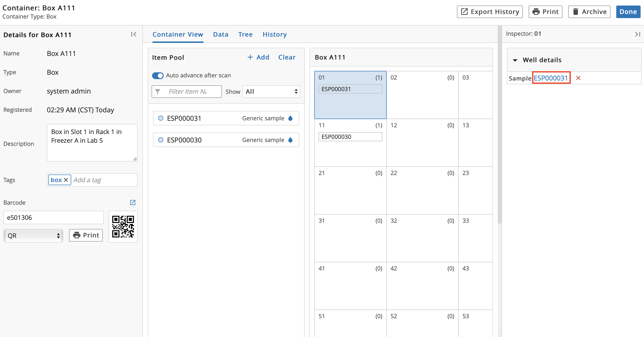Click the barcode field e501306

tap(54, 217)
